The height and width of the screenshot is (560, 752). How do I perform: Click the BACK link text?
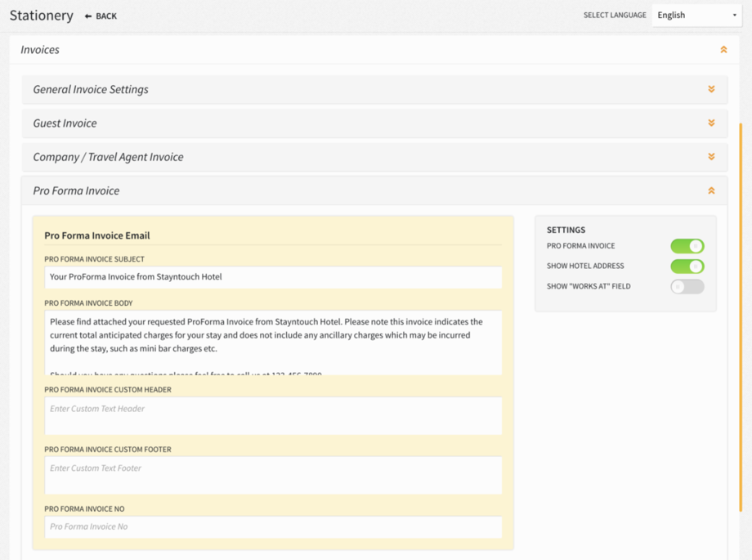point(106,16)
